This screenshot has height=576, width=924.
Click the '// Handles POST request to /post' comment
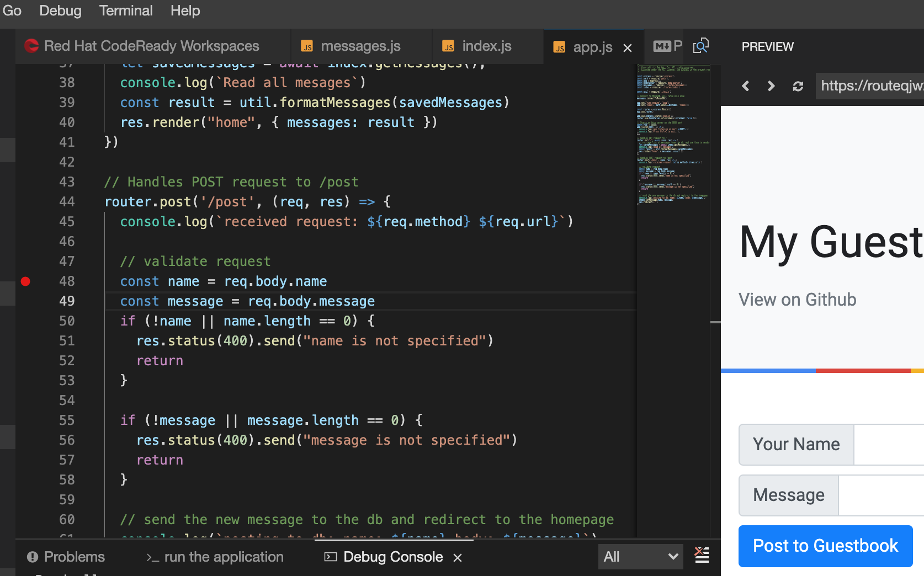(x=231, y=182)
